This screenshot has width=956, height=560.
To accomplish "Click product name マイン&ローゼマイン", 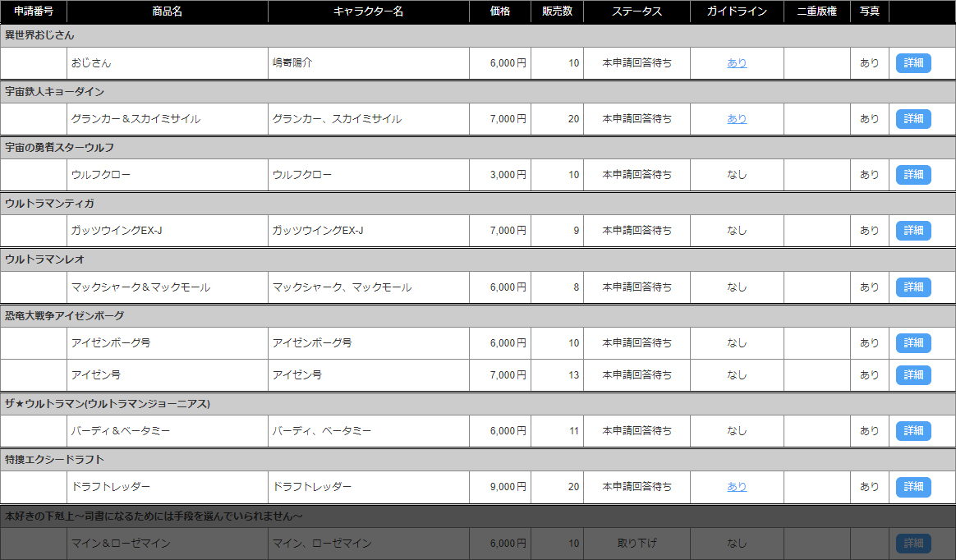I will click(x=121, y=543).
